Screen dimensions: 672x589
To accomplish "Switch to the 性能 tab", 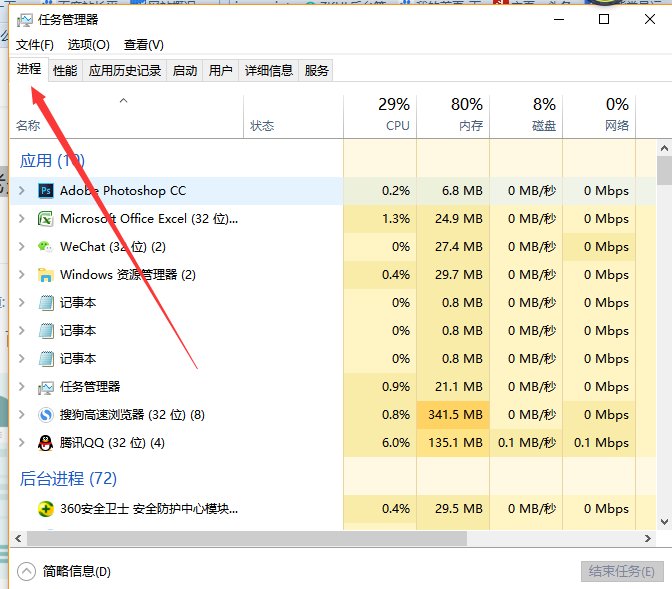I will 65,70.
